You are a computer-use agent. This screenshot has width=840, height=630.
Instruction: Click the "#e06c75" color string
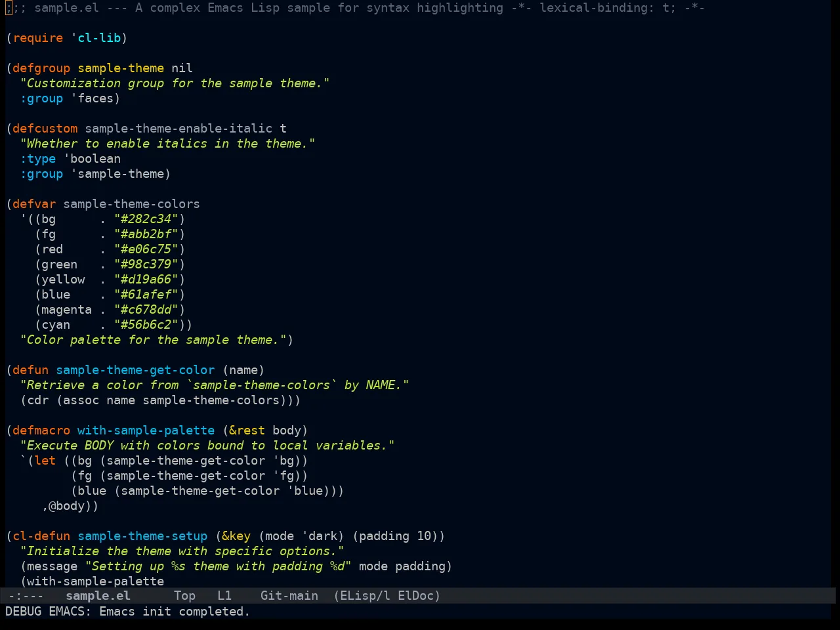(146, 249)
